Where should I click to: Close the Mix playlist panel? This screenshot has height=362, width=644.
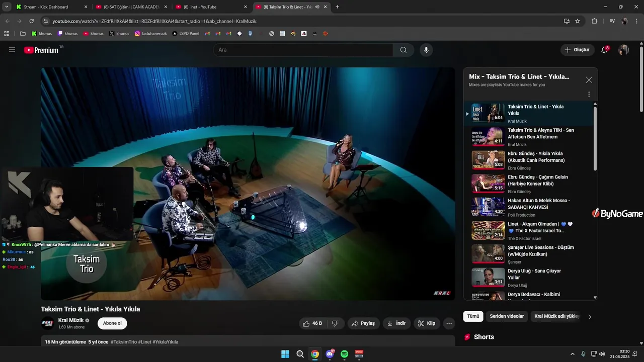click(x=589, y=79)
